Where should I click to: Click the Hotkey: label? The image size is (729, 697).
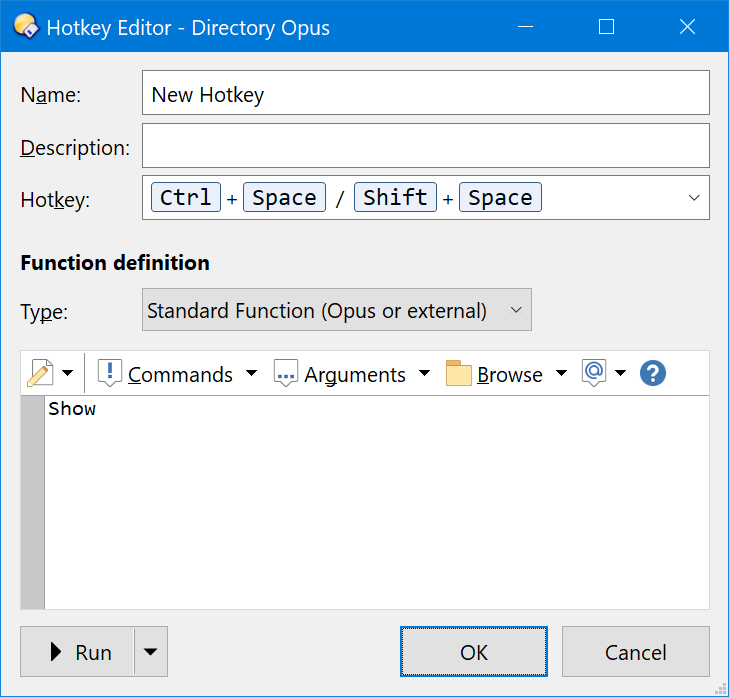pyautogui.click(x=55, y=200)
